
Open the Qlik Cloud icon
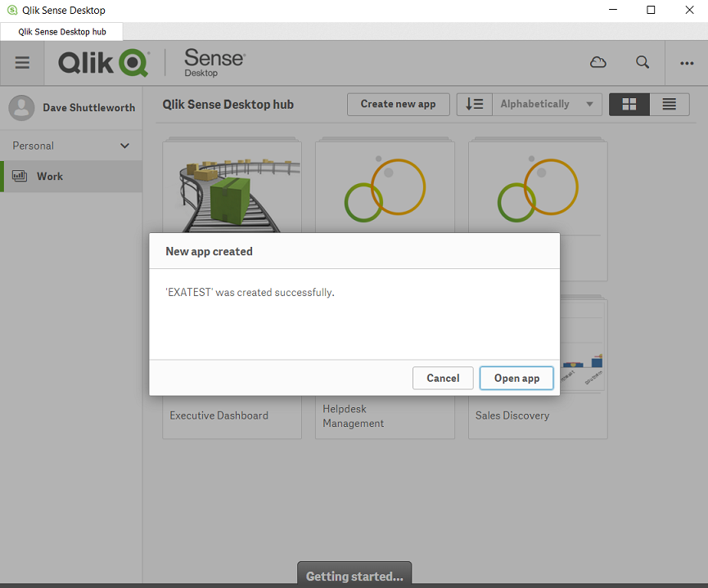click(x=598, y=63)
